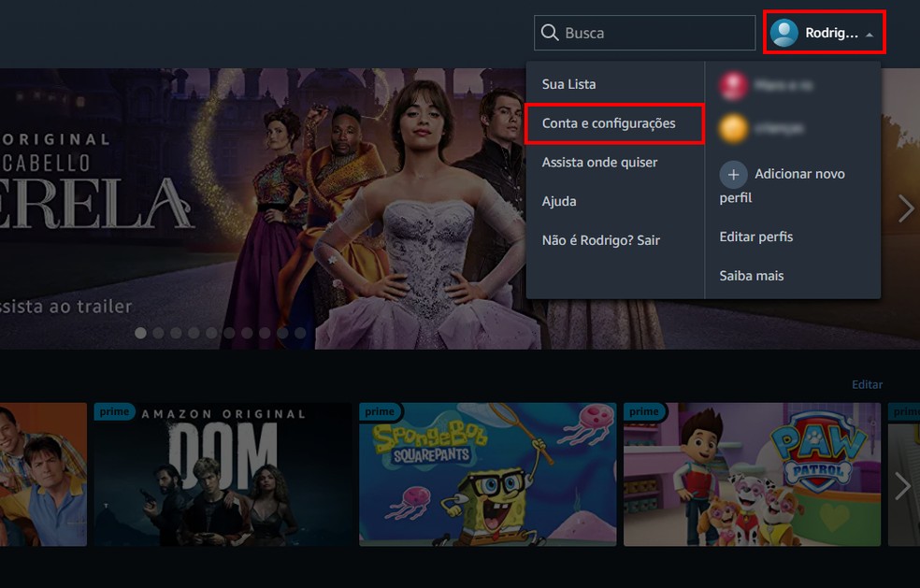Click the magnifying glass search icon
Image resolution: width=920 pixels, height=588 pixels.
point(551,32)
